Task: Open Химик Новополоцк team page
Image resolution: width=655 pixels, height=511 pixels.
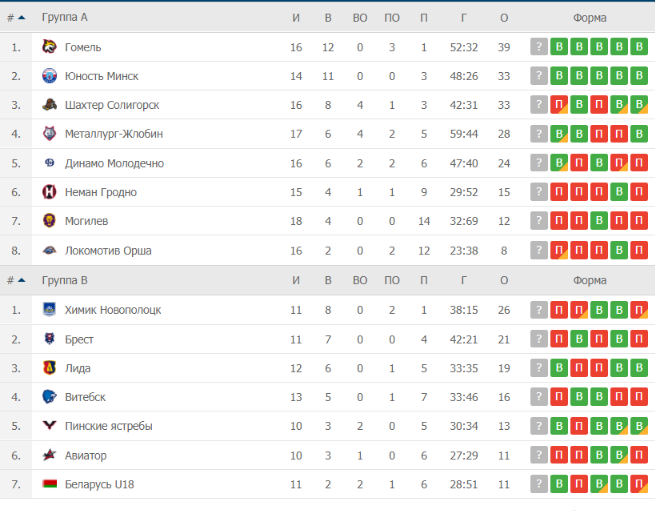Action: point(113,310)
